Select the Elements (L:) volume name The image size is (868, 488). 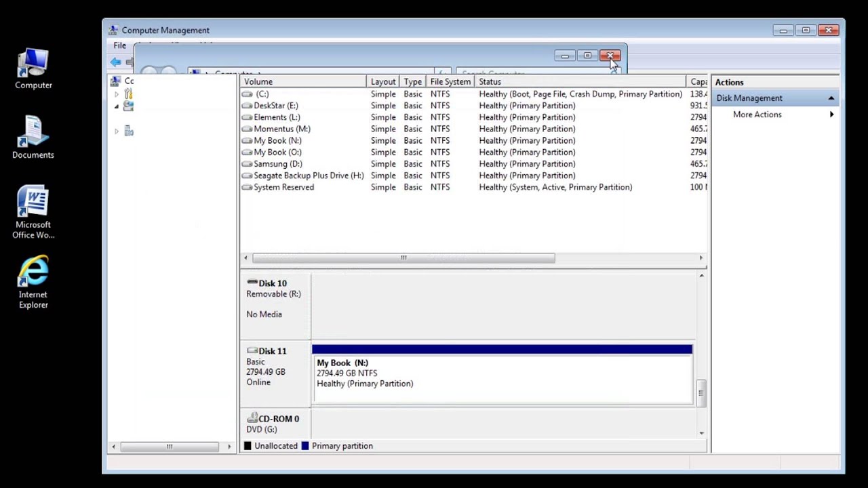tap(277, 117)
